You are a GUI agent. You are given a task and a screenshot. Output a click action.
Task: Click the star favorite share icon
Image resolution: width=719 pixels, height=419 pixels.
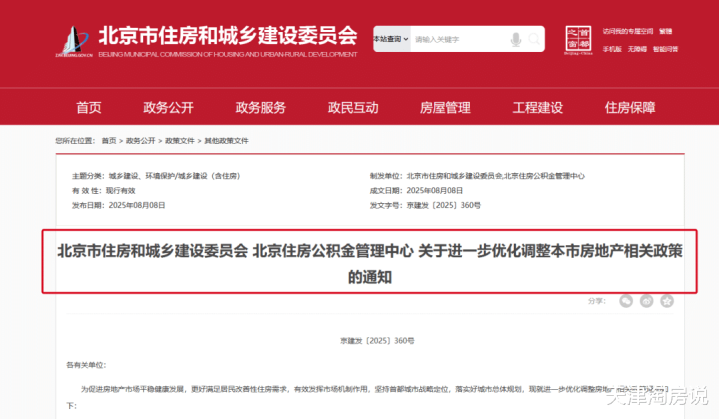click(667, 301)
